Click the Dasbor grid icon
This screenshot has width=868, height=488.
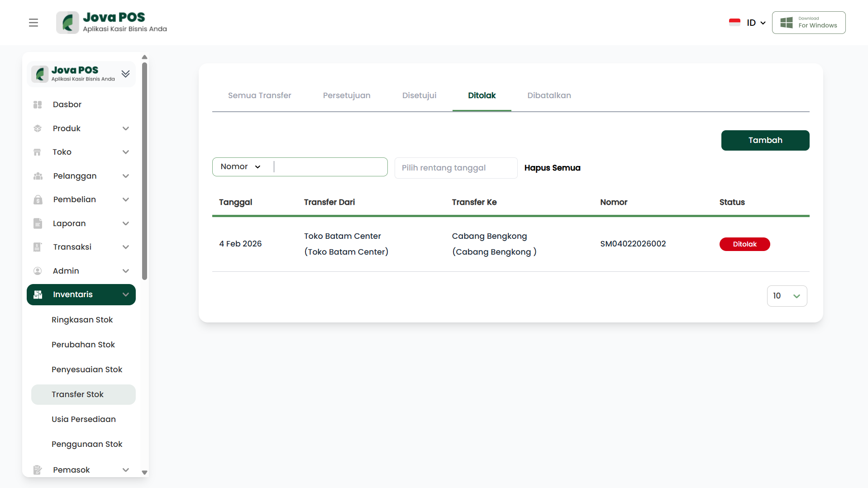(38, 104)
